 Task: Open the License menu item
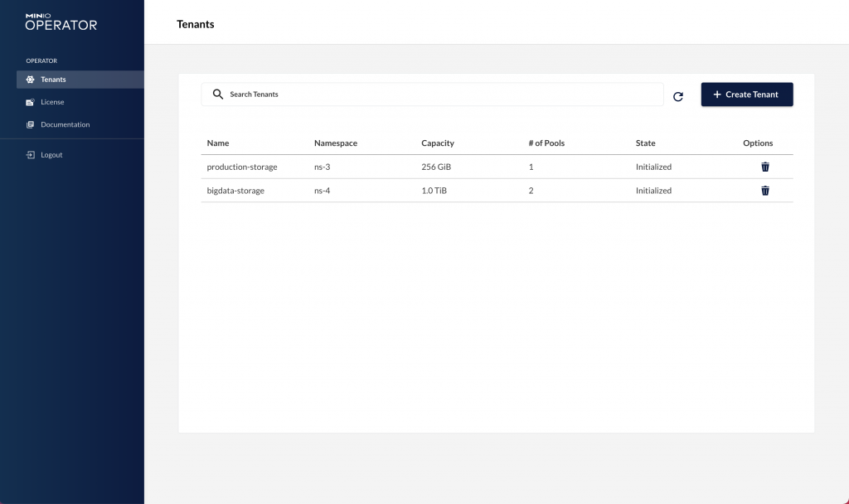[80, 102]
